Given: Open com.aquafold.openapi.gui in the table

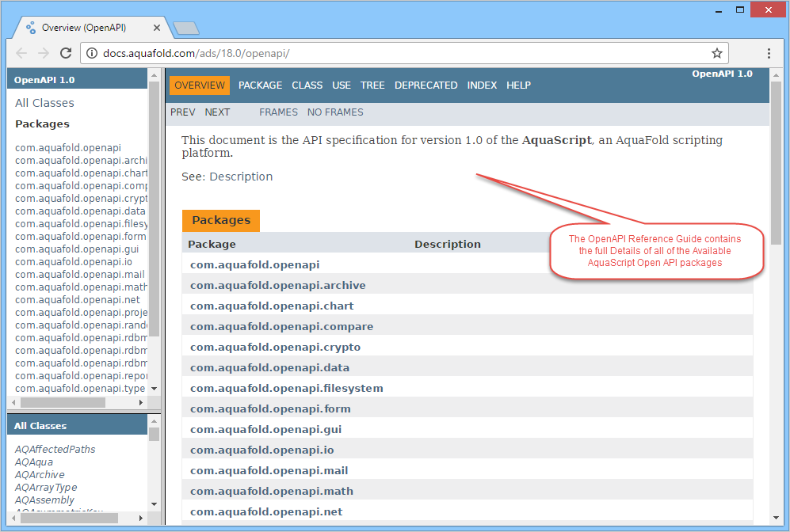Looking at the screenshot, I should pos(266,430).
